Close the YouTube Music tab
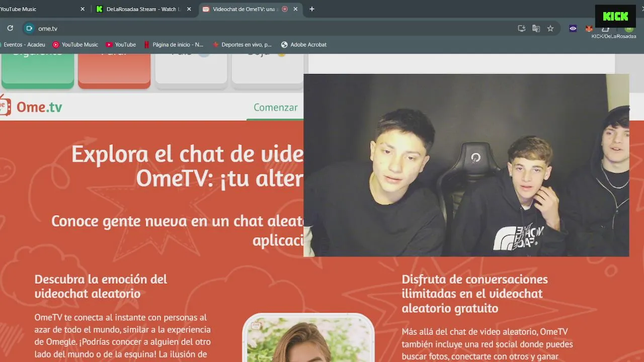 [83, 9]
